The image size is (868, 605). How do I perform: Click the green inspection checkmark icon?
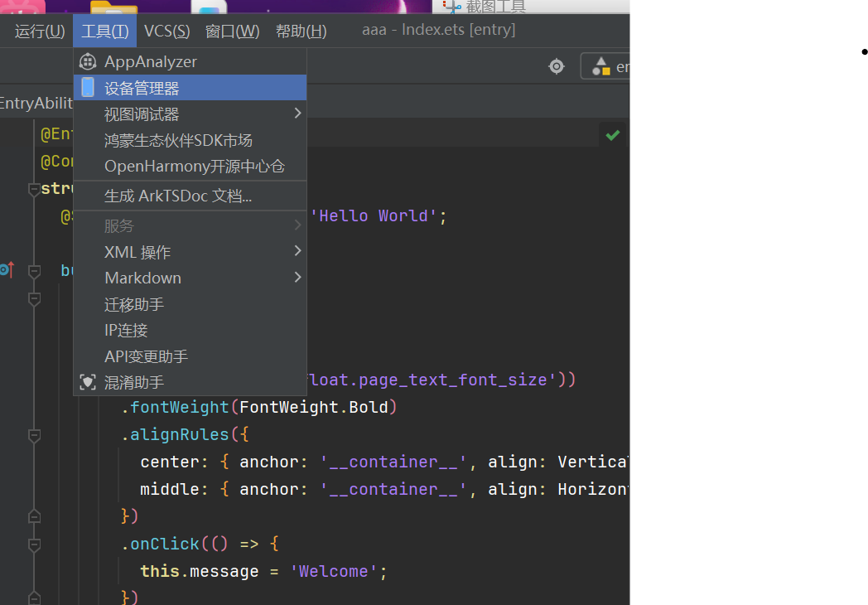pyautogui.click(x=612, y=135)
